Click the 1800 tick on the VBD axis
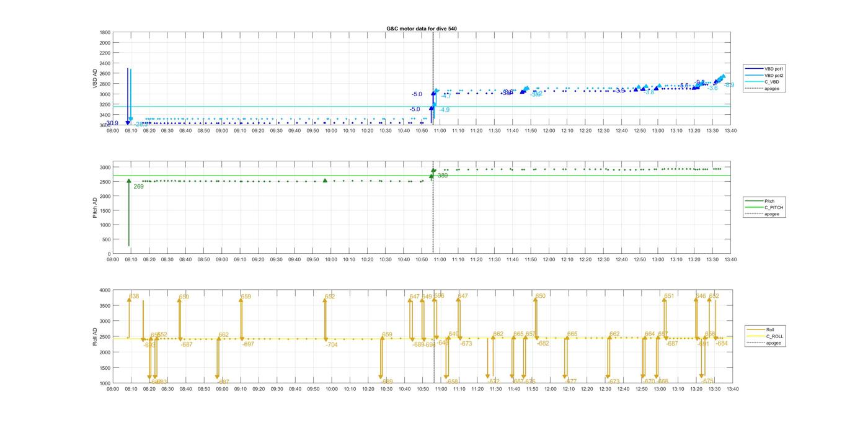The width and height of the screenshot is (868, 430). tap(105, 32)
